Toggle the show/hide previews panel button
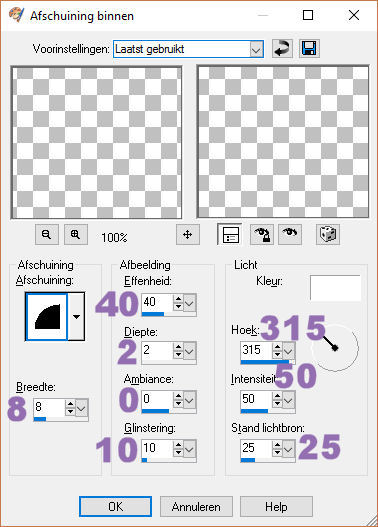The width and height of the screenshot is (378, 527). tap(229, 234)
